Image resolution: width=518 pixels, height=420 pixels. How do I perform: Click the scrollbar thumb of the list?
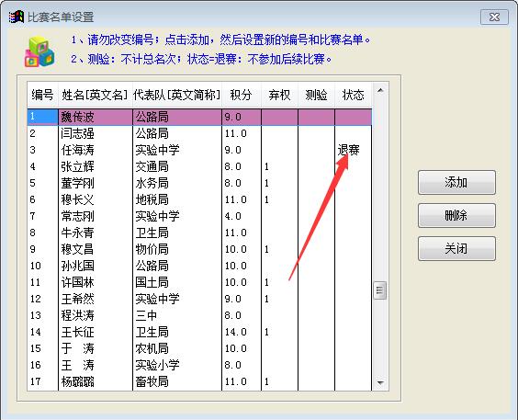[380, 290]
